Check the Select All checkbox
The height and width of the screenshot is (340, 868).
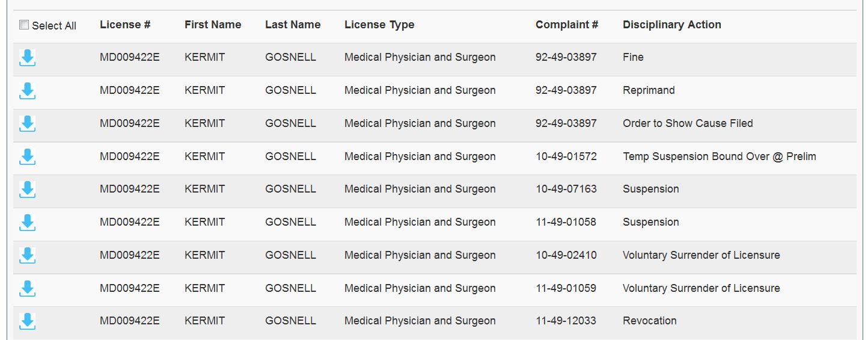24,25
